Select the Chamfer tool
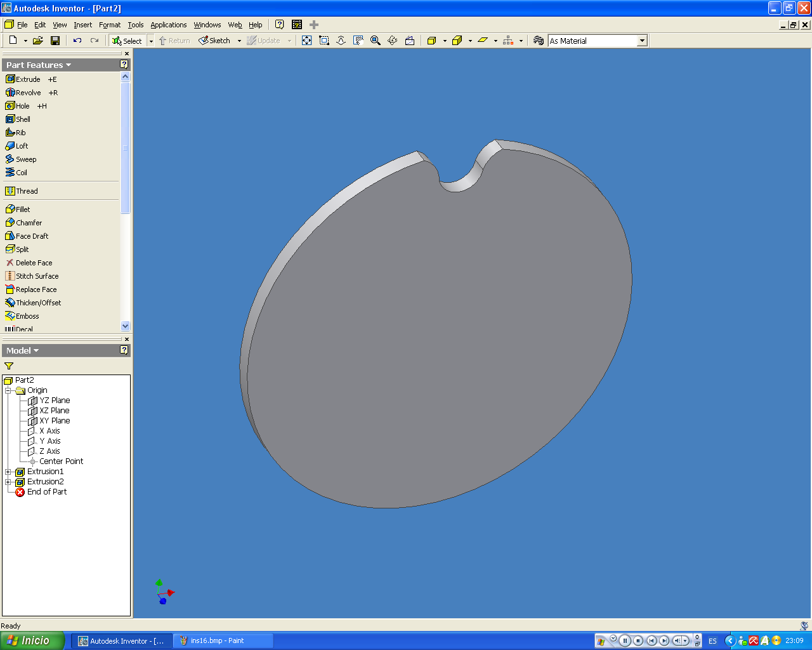This screenshot has height=650, width=812. [x=23, y=223]
